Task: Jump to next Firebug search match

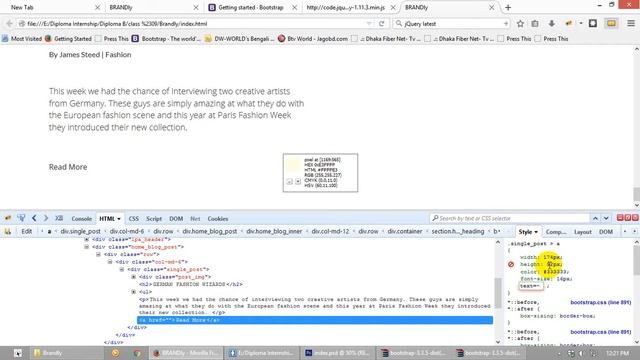Action: (x=606, y=218)
